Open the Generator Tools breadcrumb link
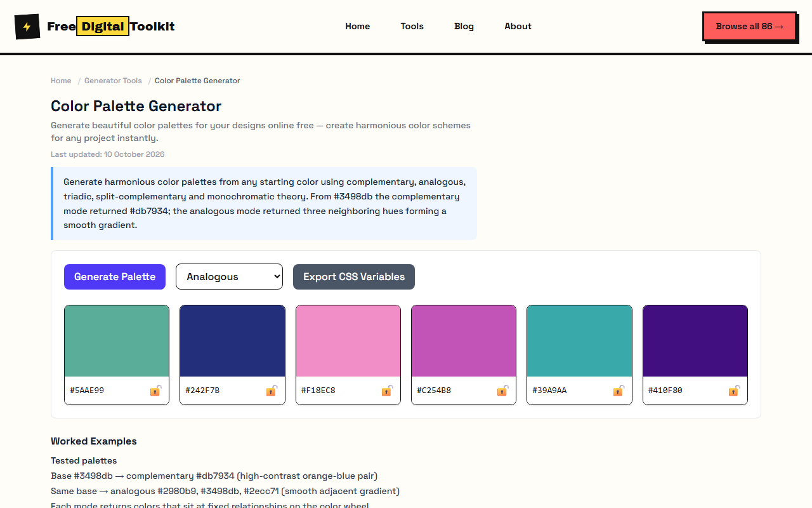 point(113,81)
